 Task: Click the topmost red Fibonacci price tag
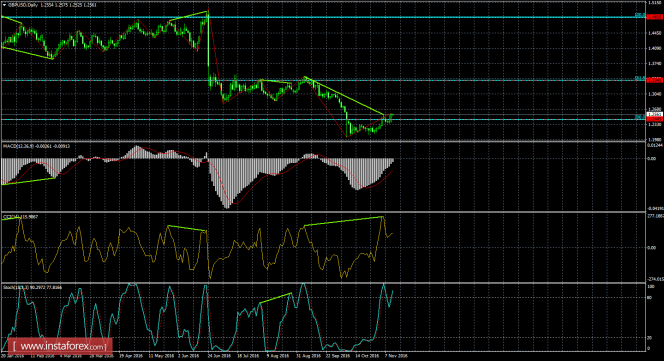pyautogui.click(x=654, y=17)
